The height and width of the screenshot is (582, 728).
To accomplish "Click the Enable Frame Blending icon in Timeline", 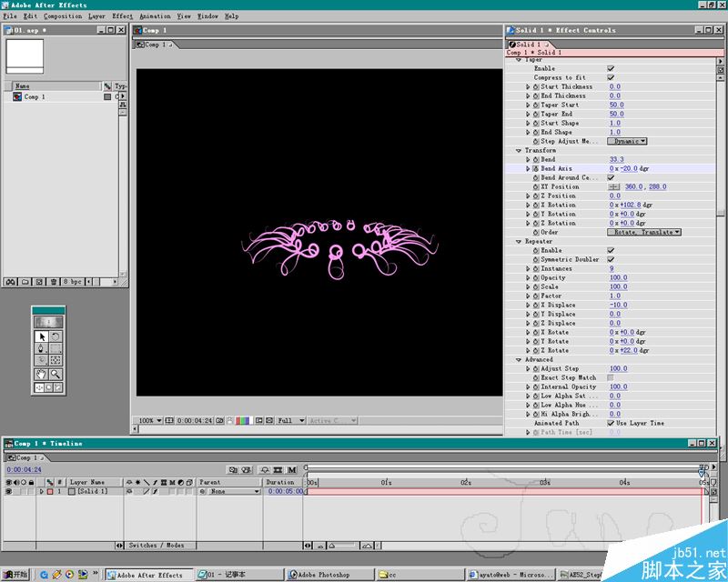I will [278, 469].
